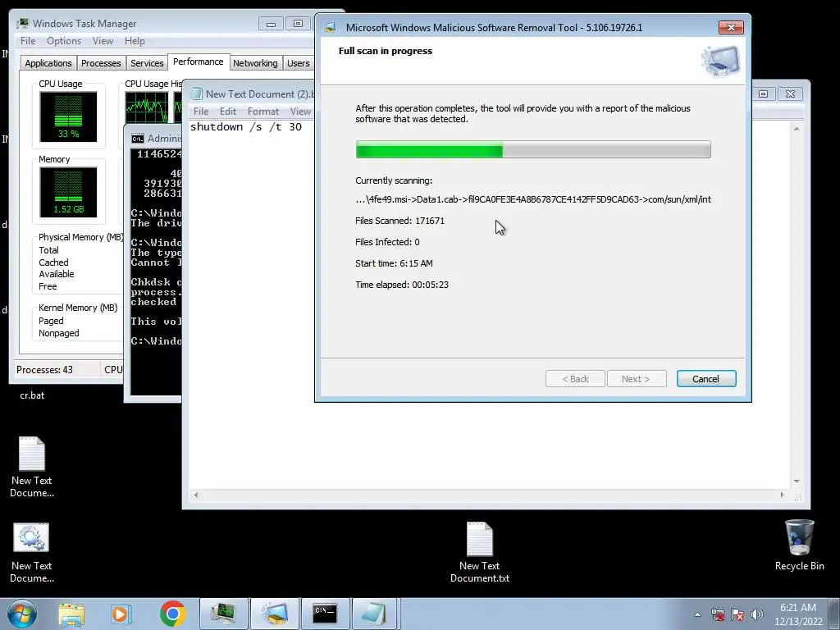Select Malicious Software Removal Tool taskbar button

(274, 614)
